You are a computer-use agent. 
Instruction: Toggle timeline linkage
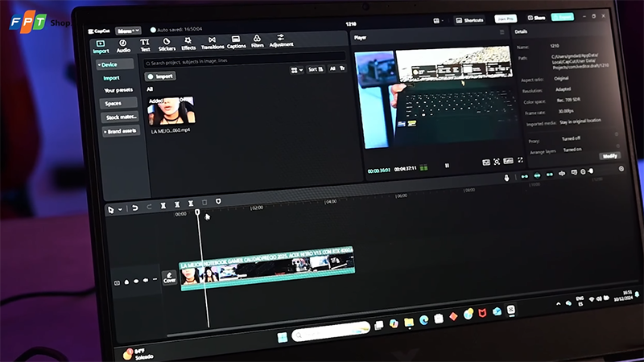[x=550, y=175]
